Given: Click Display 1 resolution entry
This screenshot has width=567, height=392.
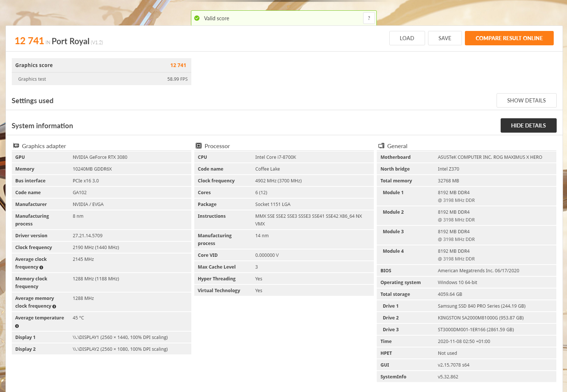Looking at the screenshot, I should (120, 337).
